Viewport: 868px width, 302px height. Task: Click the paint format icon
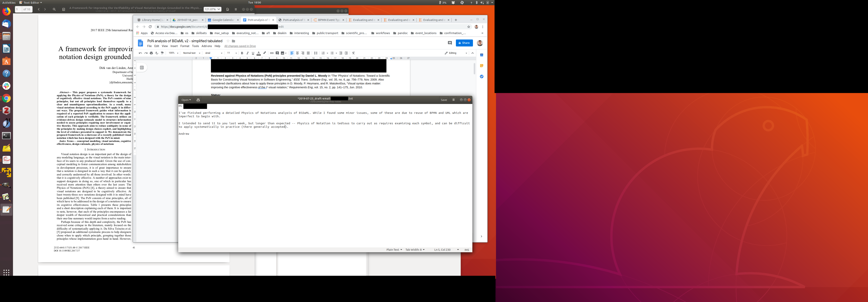tap(162, 53)
